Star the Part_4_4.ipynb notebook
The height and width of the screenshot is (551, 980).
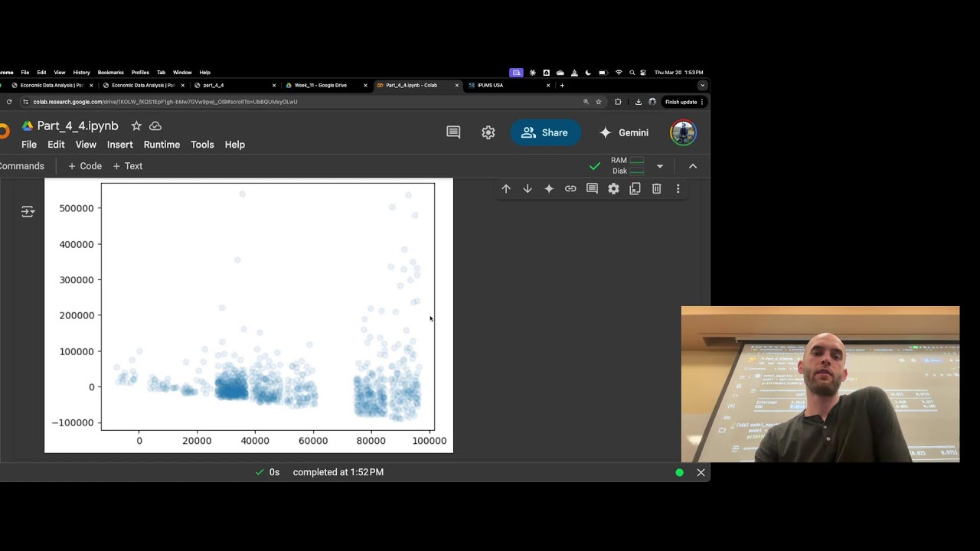(x=136, y=126)
